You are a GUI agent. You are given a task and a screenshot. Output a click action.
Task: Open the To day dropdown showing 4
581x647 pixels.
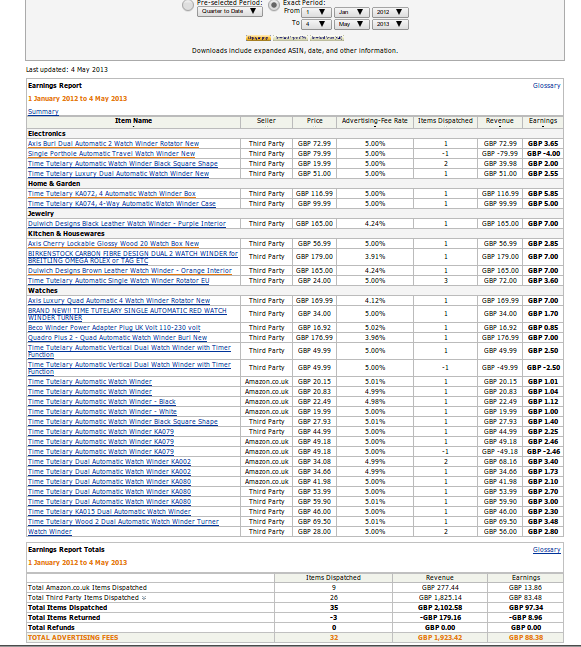tap(316, 24)
